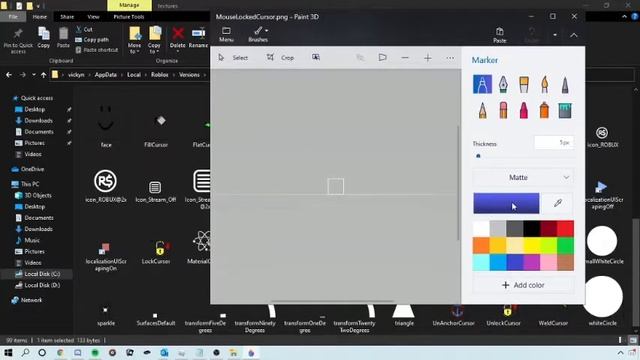This screenshot has height=360, width=640.
Task: Activate the eyedropper color picker
Action: coord(558,203)
